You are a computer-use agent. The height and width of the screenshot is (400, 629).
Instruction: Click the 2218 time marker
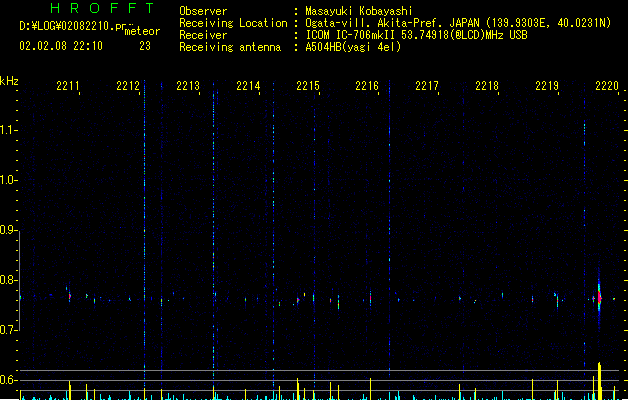(487, 86)
